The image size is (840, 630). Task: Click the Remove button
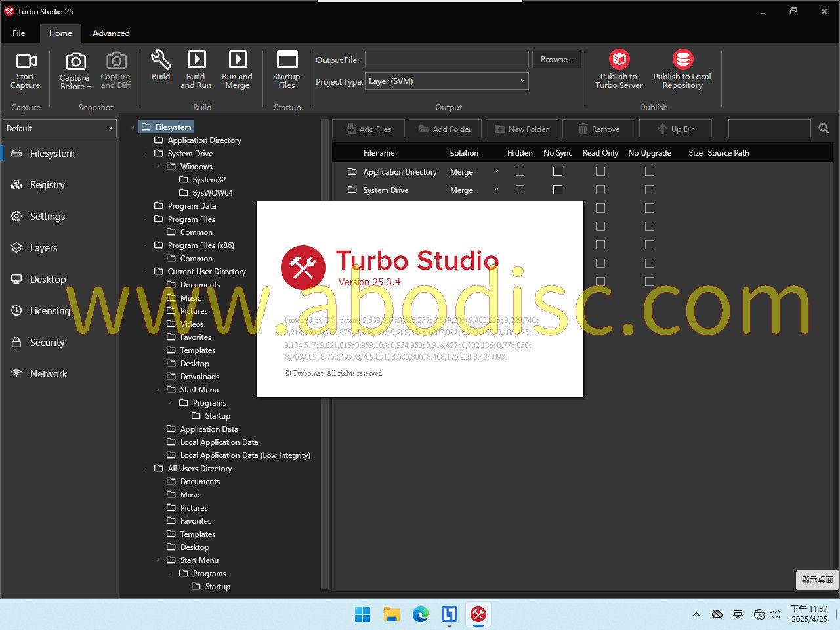(598, 129)
